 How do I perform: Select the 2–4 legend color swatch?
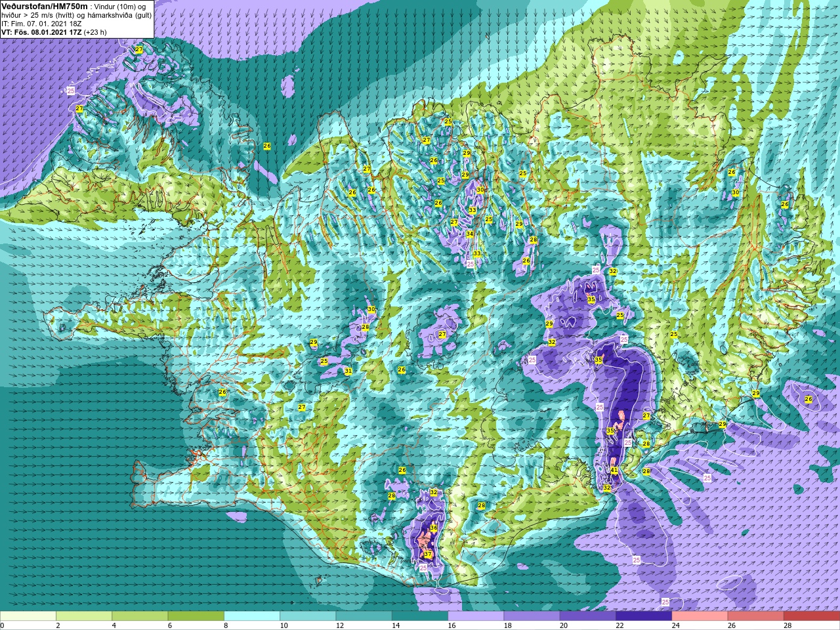click(84, 616)
